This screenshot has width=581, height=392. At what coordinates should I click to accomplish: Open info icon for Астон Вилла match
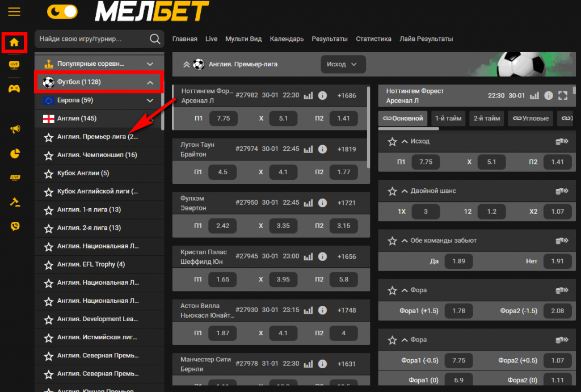323,310
